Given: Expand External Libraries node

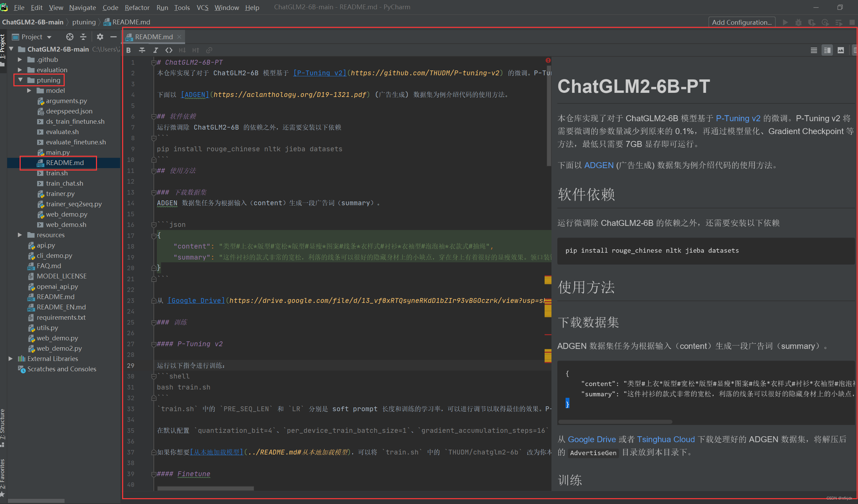Looking at the screenshot, I should (11, 359).
